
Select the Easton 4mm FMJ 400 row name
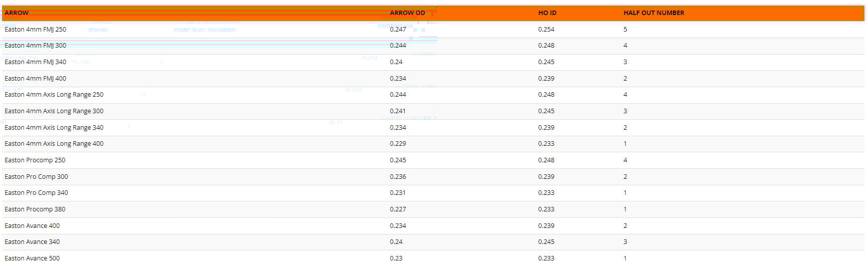pyautogui.click(x=35, y=79)
